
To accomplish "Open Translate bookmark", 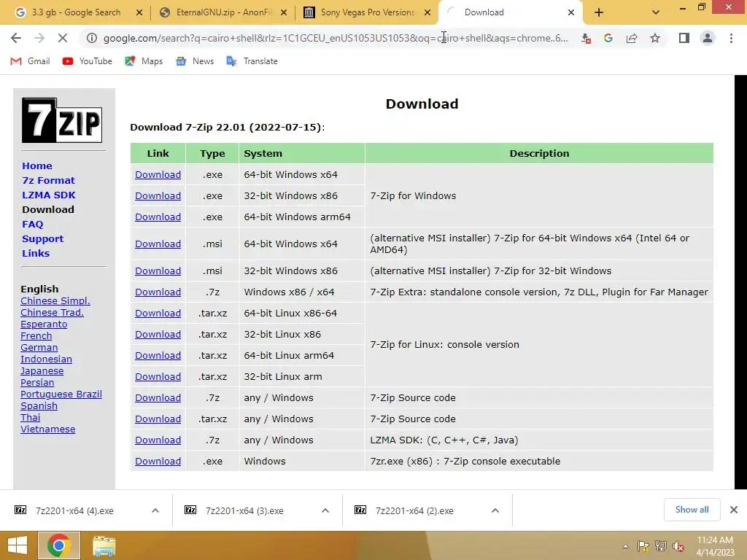I will coord(252,61).
